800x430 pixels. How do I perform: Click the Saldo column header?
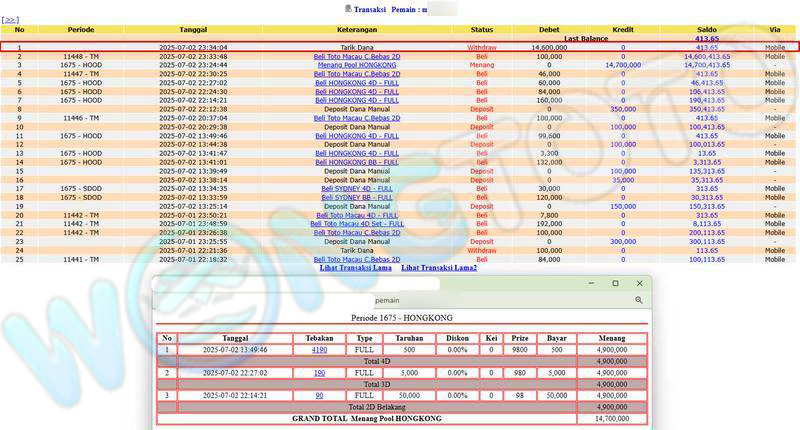706,30
